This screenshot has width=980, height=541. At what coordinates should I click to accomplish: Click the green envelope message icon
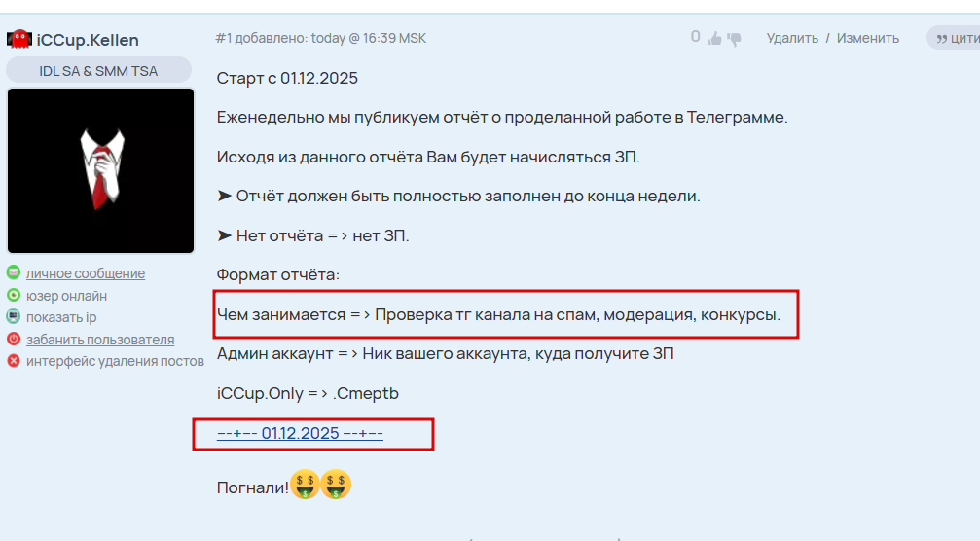(13, 272)
